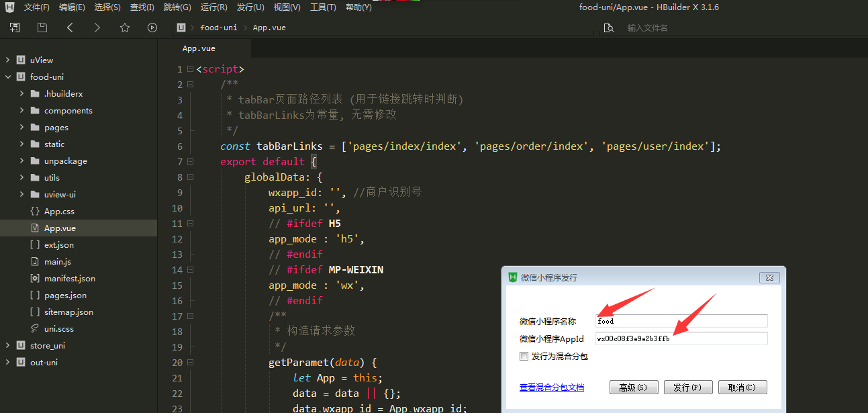Click the App.vue breadcrumb

coord(269,28)
